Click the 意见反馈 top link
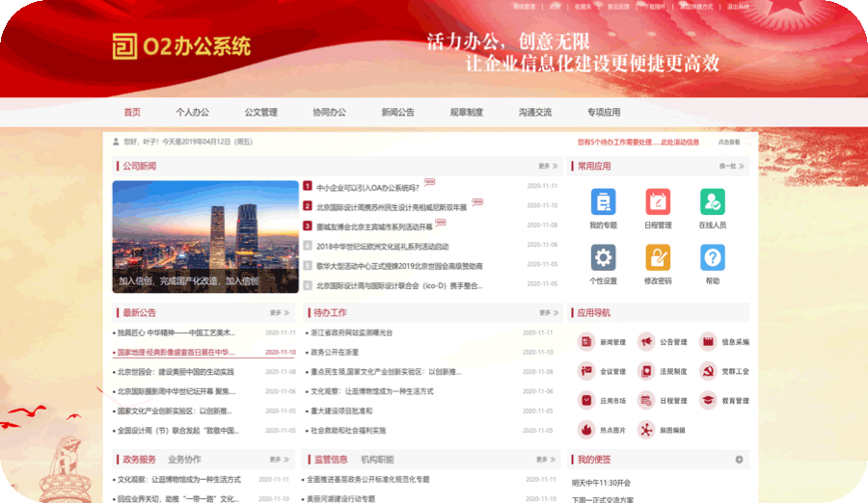The image size is (868, 503). coord(618,7)
